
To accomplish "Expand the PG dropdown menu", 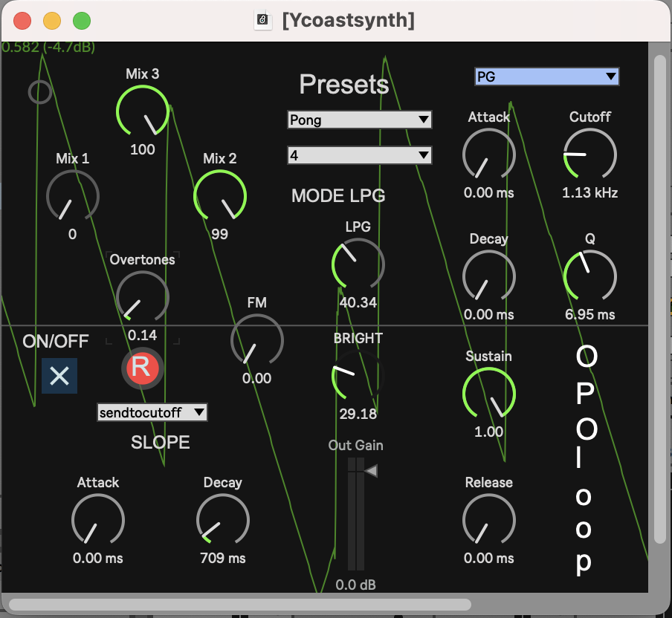I will (546, 76).
